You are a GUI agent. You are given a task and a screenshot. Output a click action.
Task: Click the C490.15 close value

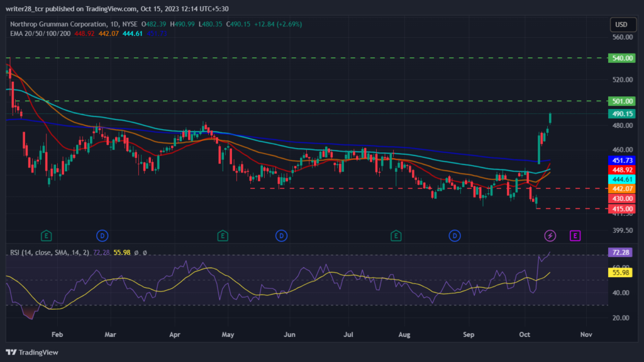(x=238, y=25)
